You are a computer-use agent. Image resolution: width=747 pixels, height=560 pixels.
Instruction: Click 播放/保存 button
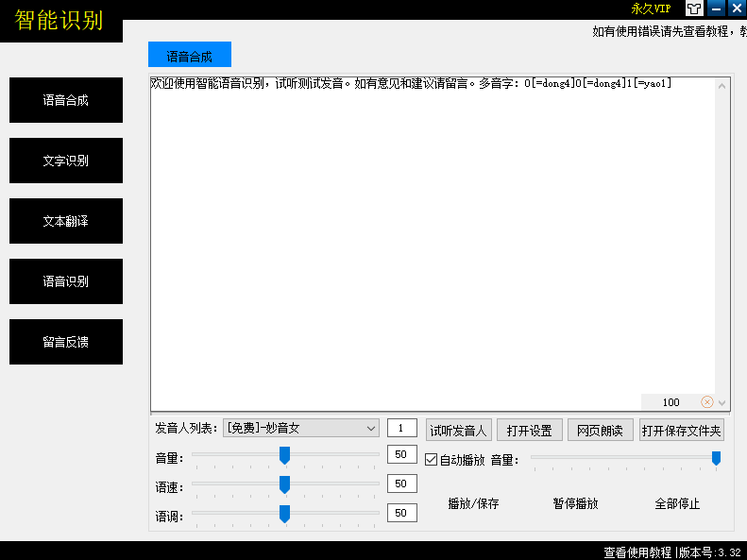473,503
